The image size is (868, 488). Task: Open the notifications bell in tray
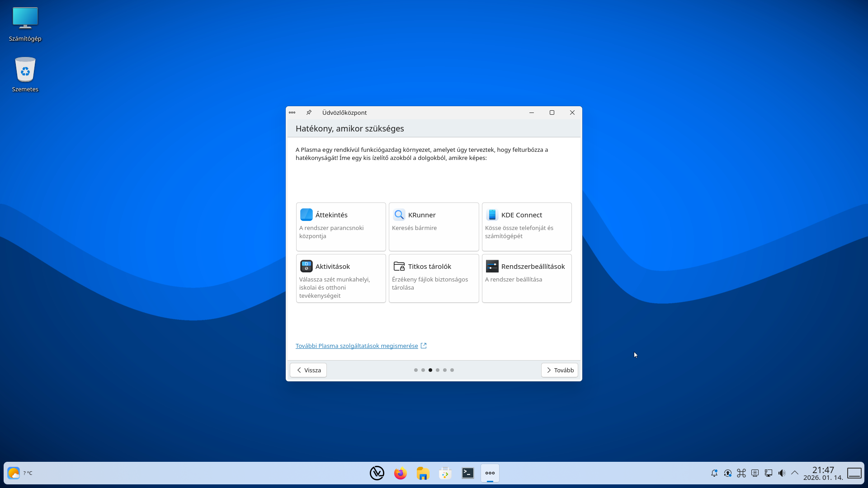point(714,473)
